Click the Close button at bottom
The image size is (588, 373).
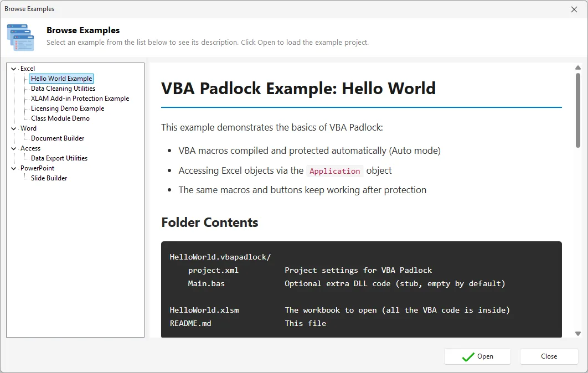point(549,356)
